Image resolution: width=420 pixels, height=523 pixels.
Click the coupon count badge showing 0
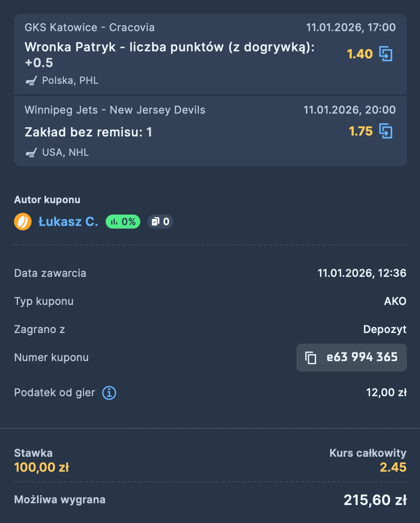[160, 222]
